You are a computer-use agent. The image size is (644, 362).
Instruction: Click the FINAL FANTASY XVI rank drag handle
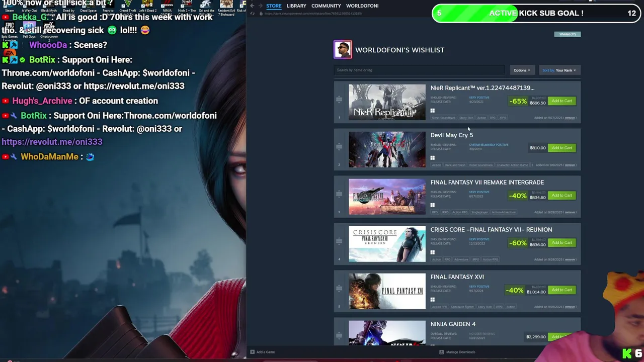tap(339, 289)
